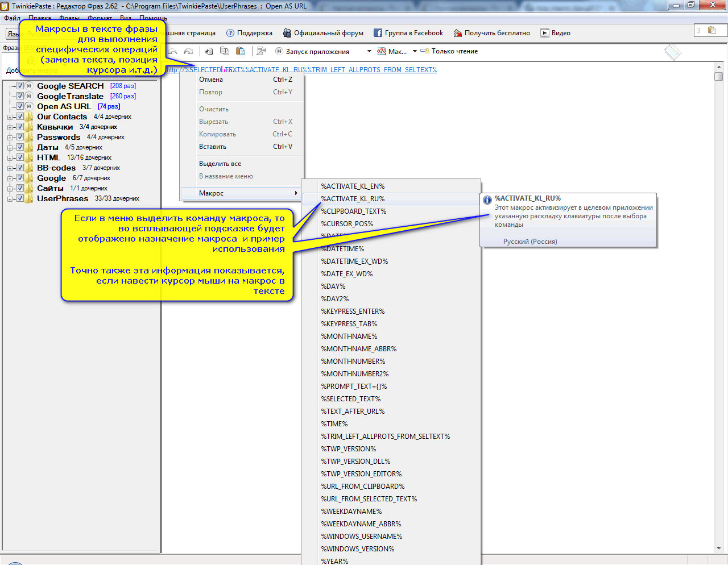Image resolution: width=728 pixels, height=565 pixels.
Task: Click the paste clipboard icon in editor toolbar
Action: [241, 51]
